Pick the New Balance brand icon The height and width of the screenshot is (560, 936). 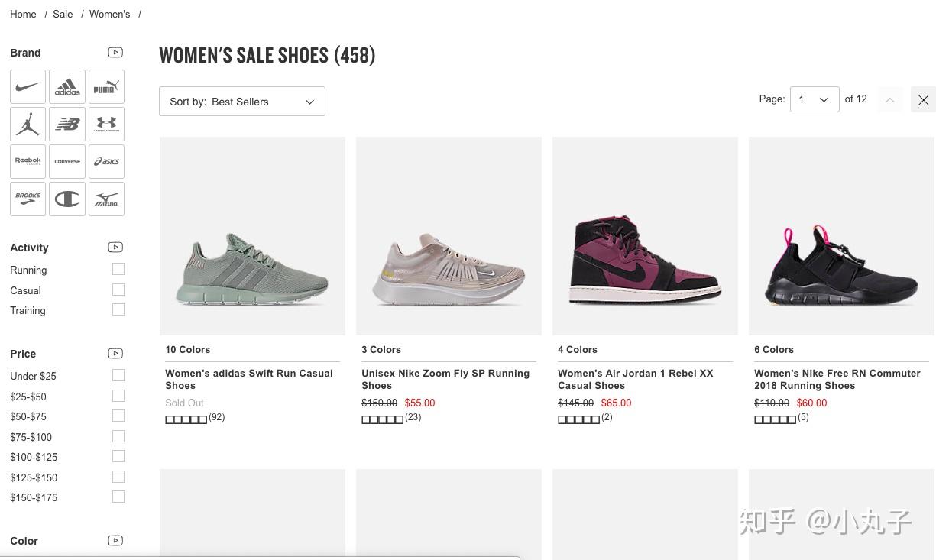click(67, 124)
